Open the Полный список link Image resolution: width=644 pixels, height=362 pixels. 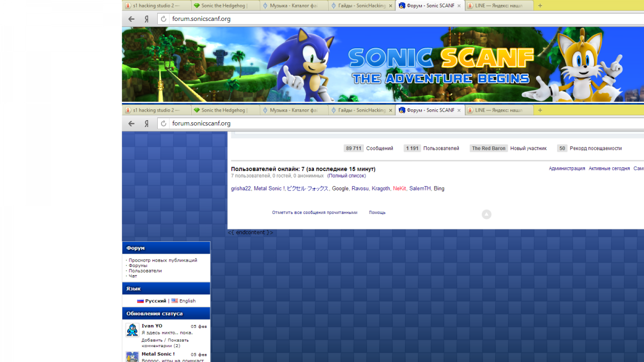point(346,176)
